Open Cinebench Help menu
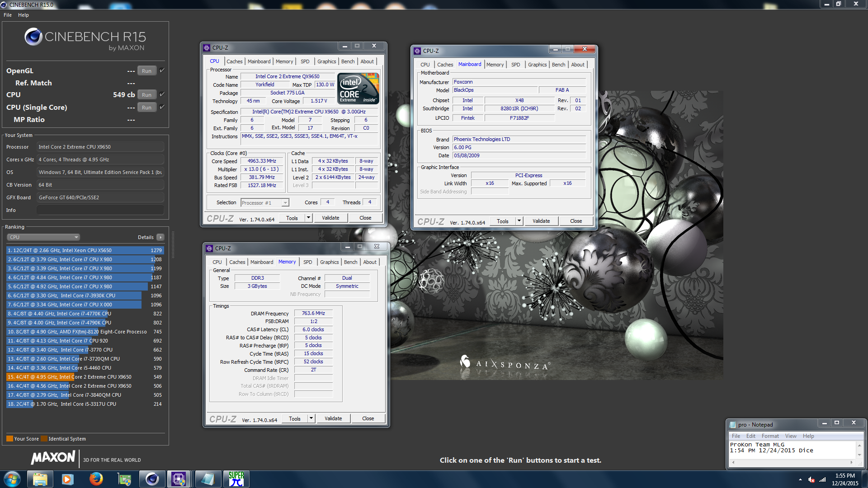The width and height of the screenshot is (868, 488). coord(24,15)
